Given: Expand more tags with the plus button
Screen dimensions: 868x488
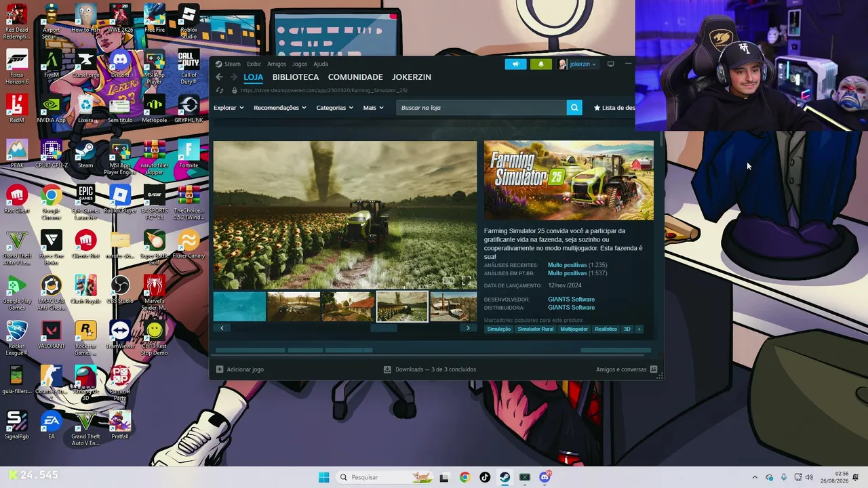Looking at the screenshot, I should 638,329.
